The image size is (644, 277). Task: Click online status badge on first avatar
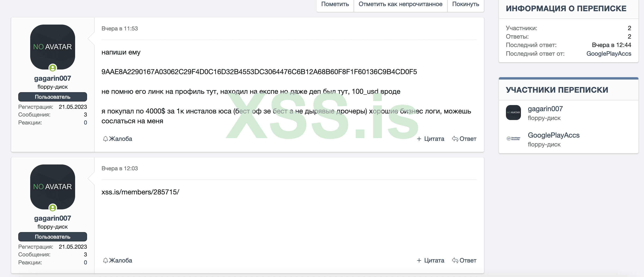[x=52, y=68]
